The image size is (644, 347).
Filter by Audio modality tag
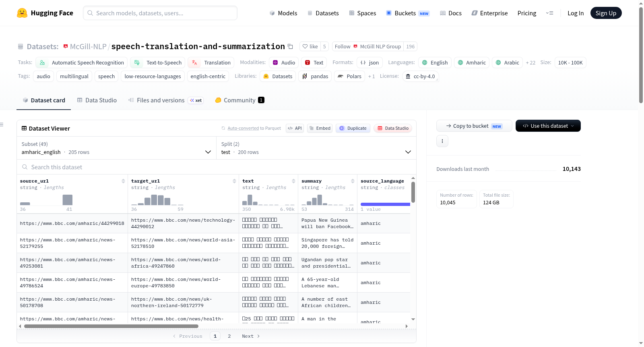click(x=284, y=62)
